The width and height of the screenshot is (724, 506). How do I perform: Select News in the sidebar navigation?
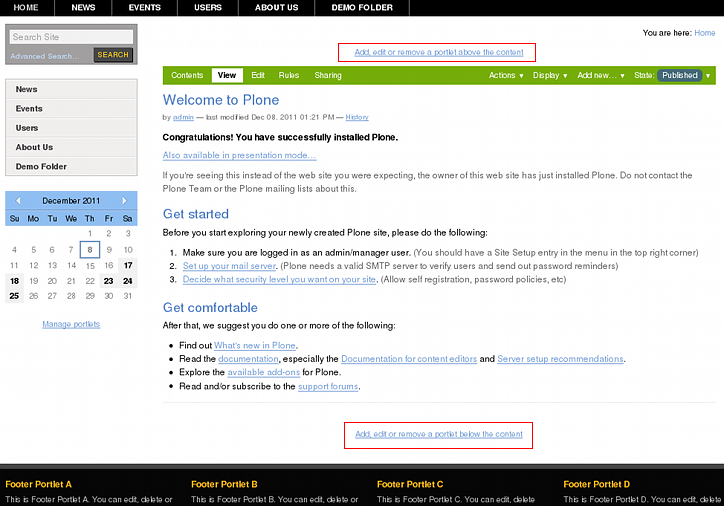pos(71,89)
